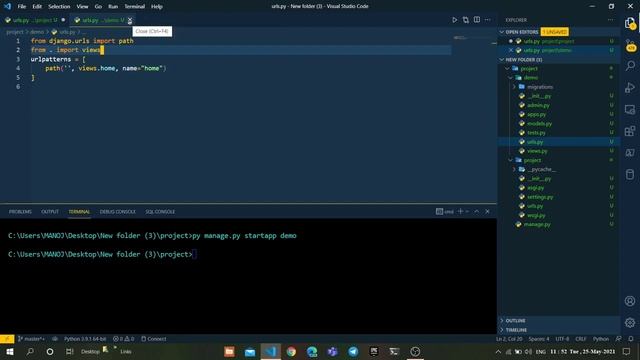Screen dimensions: 640x360
Task: Switch to the urls.py project editor tab
Action: click(x=34, y=20)
